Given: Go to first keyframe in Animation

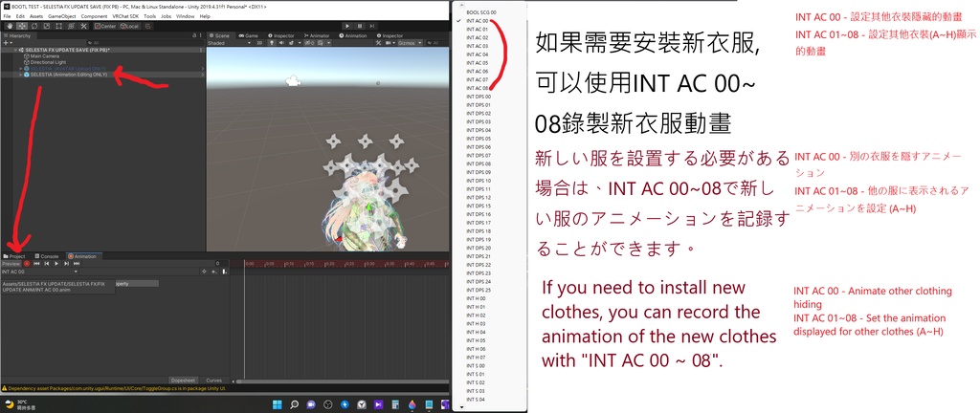Looking at the screenshot, I should 36,264.
